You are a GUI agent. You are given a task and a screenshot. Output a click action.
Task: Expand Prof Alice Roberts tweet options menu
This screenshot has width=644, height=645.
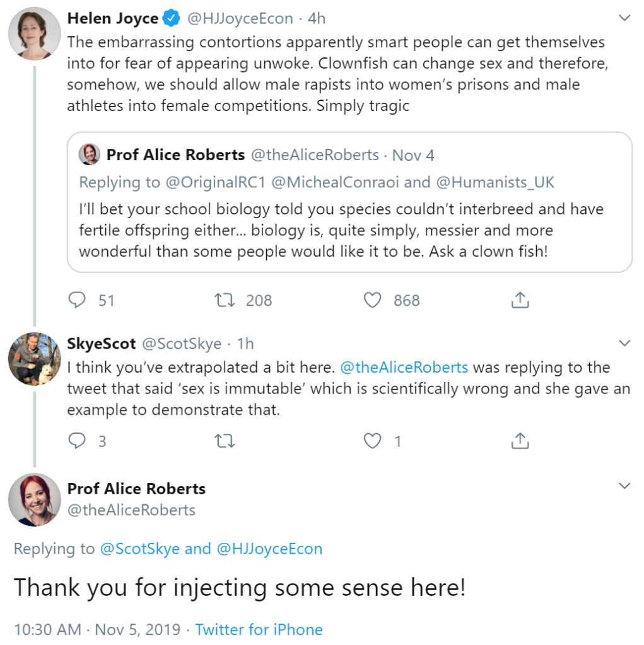click(x=624, y=486)
